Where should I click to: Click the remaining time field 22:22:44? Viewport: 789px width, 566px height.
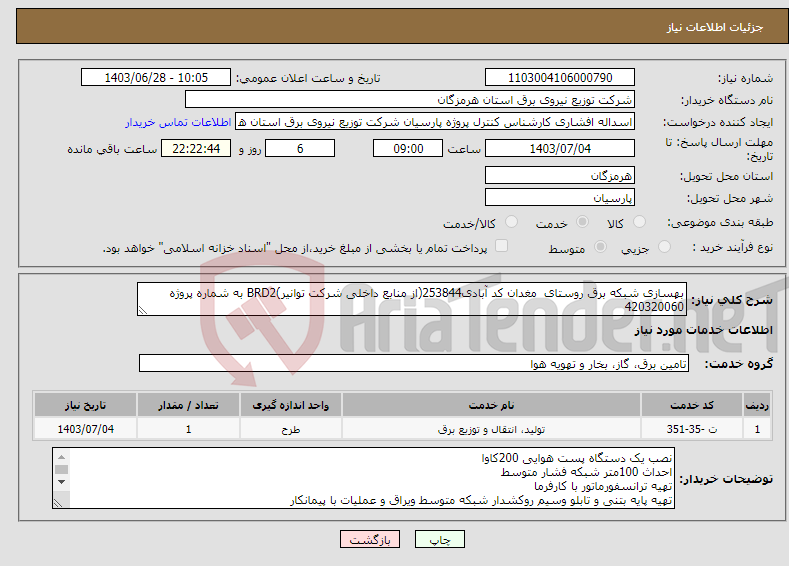click(x=196, y=148)
